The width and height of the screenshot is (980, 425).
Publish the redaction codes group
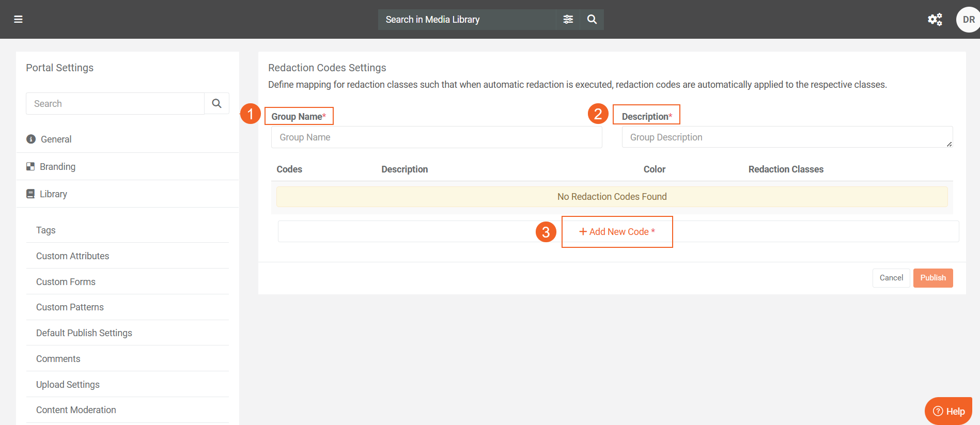pyautogui.click(x=932, y=278)
